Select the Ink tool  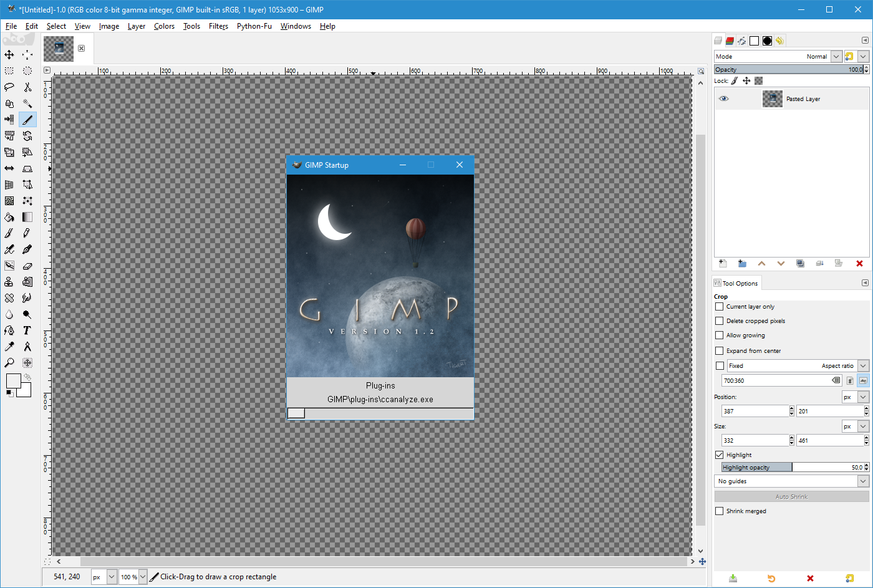click(x=27, y=249)
